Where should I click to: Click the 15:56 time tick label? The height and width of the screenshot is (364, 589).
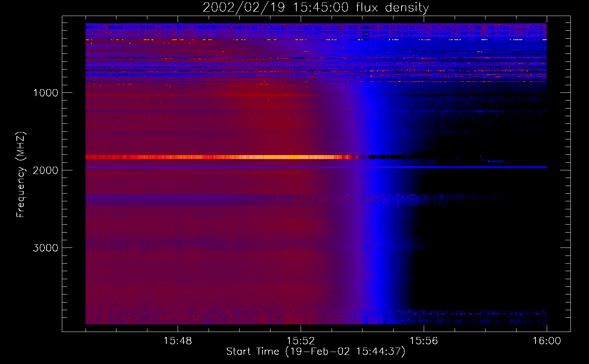point(424,341)
